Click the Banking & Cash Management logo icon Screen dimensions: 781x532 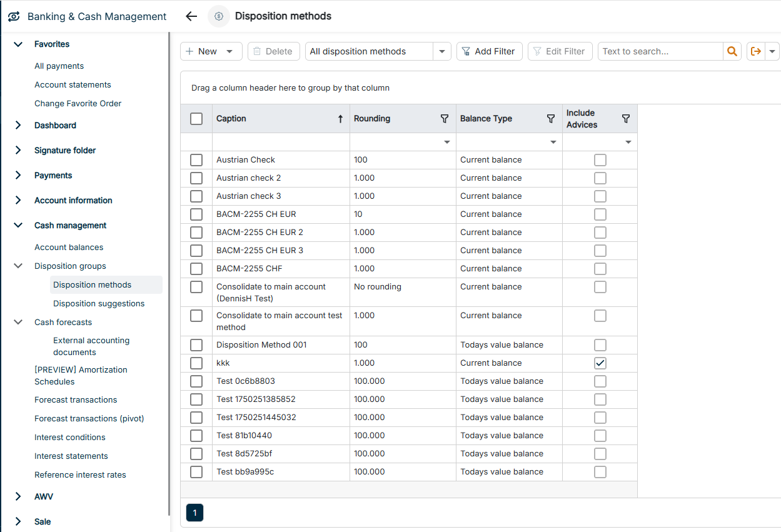pyautogui.click(x=14, y=17)
